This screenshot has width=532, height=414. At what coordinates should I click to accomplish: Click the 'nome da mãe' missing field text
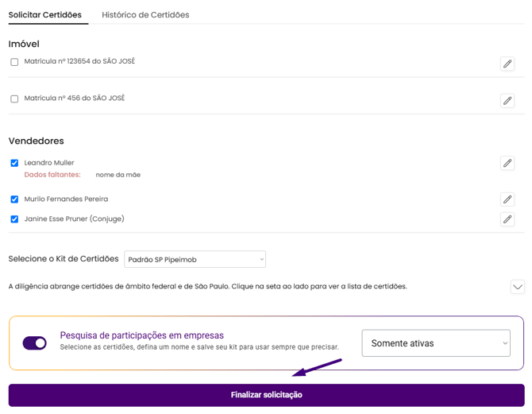click(118, 175)
